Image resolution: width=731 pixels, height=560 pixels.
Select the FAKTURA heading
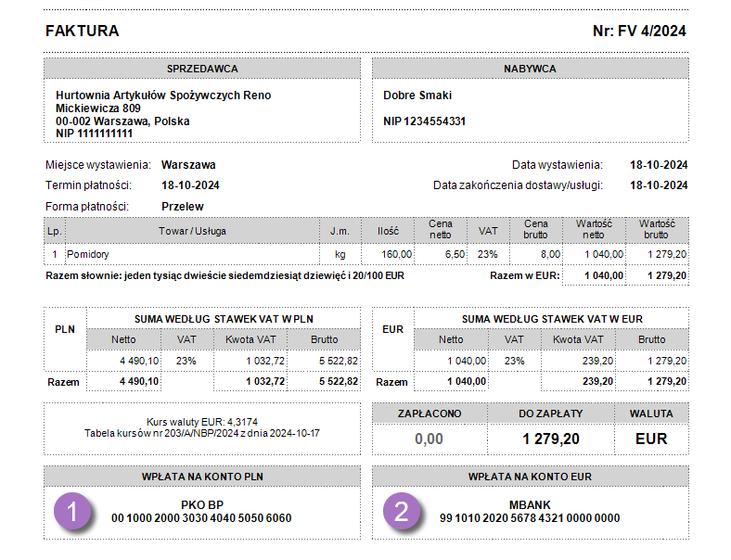coord(83,32)
